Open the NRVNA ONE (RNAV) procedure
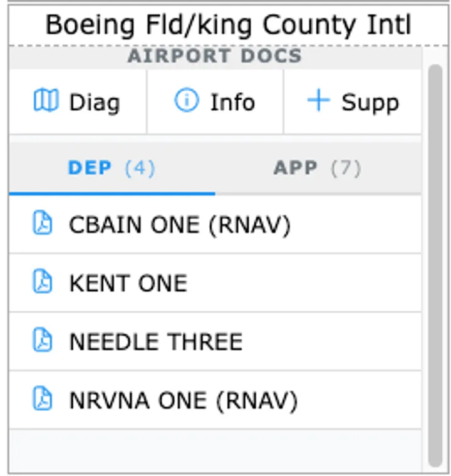This screenshot has height=476, width=451. point(183,400)
